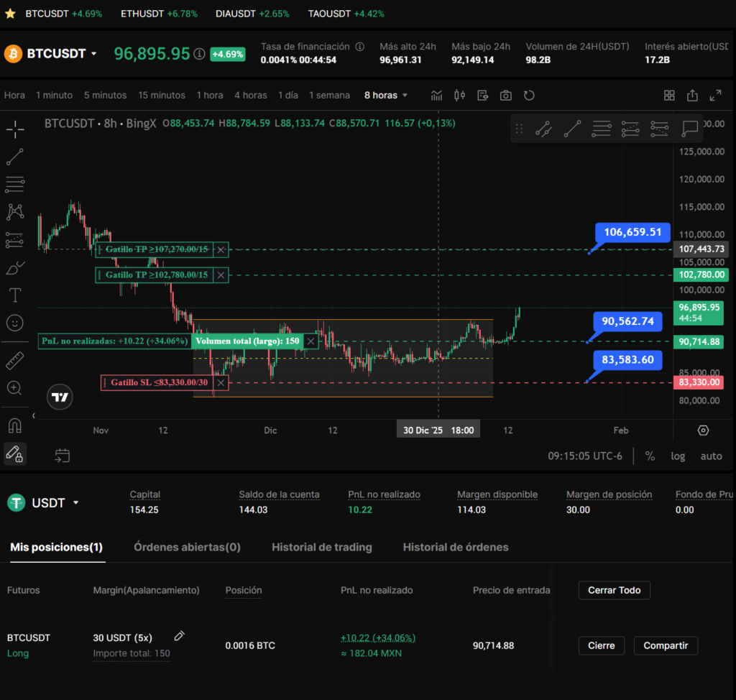Take a chart snapshot with camera icon
The width and height of the screenshot is (736, 700).
pos(506,96)
